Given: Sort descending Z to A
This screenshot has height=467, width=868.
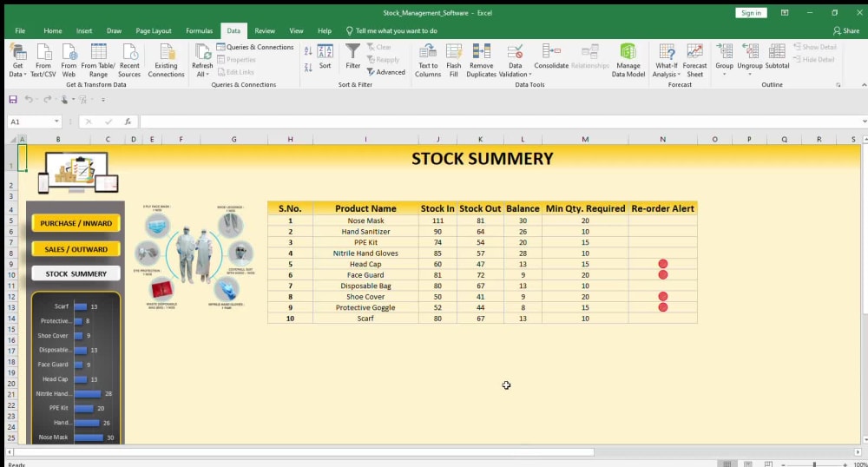Looking at the screenshot, I should click(308, 68).
